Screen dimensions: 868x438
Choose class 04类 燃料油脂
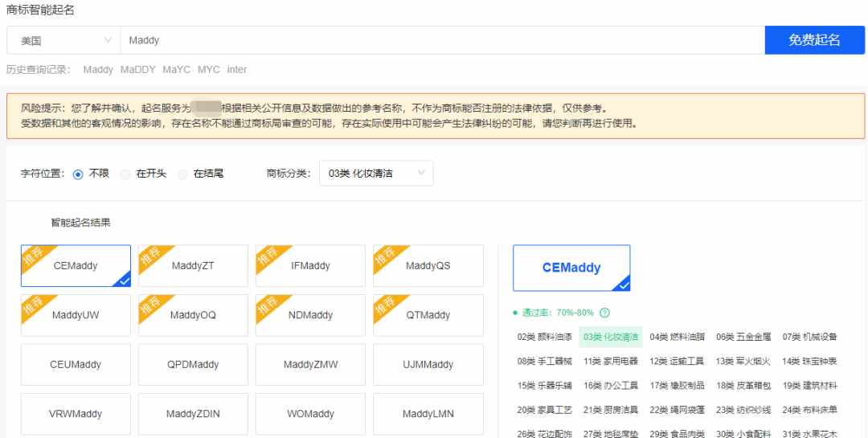pyautogui.click(x=677, y=337)
